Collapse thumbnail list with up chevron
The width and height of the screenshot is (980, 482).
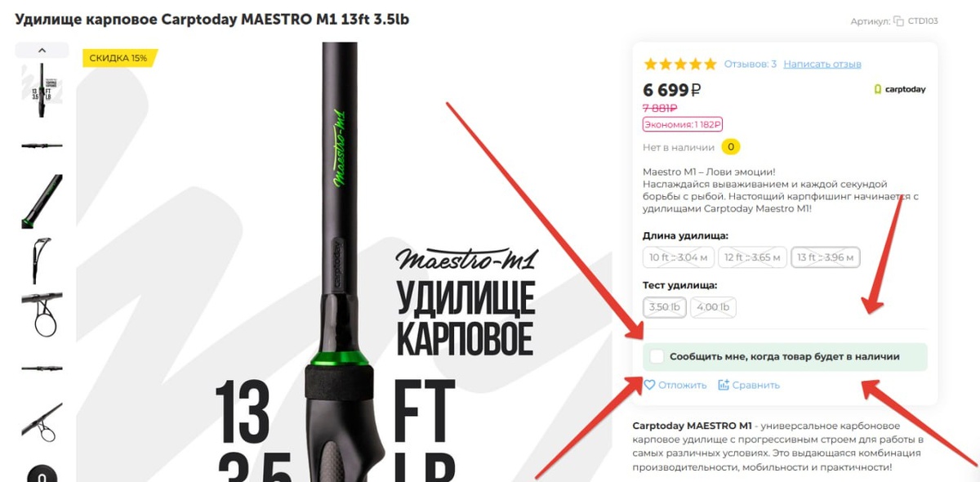pos(42,51)
